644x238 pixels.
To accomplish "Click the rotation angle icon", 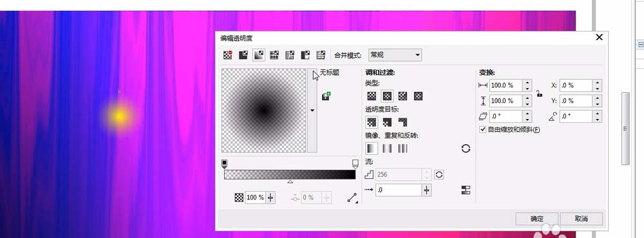I will [x=553, y=116].
